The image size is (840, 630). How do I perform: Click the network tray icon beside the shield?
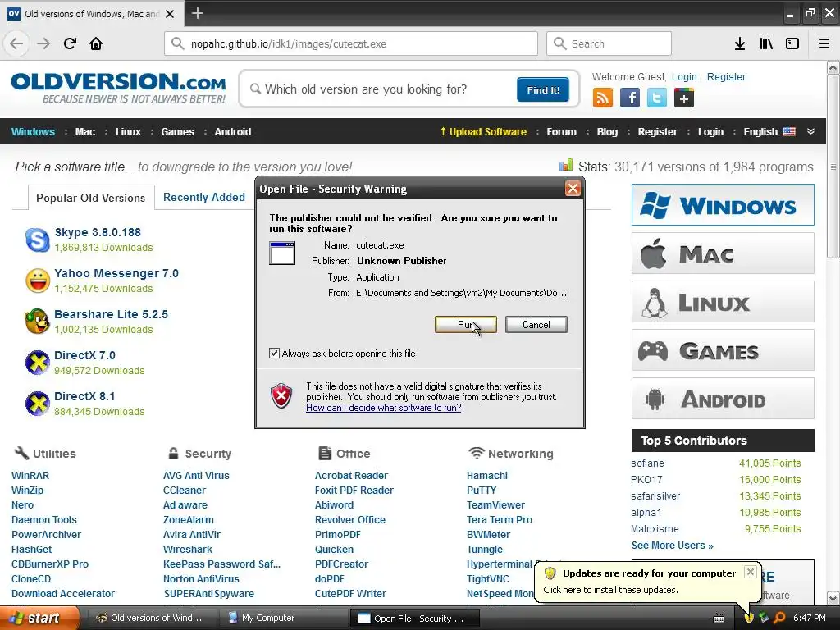tap(764, 618)
